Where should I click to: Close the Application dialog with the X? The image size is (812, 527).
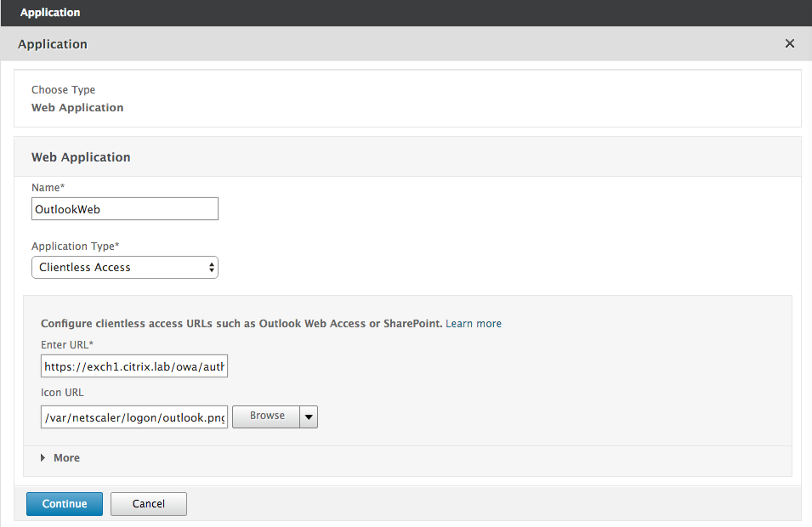[x=789, y=43]
